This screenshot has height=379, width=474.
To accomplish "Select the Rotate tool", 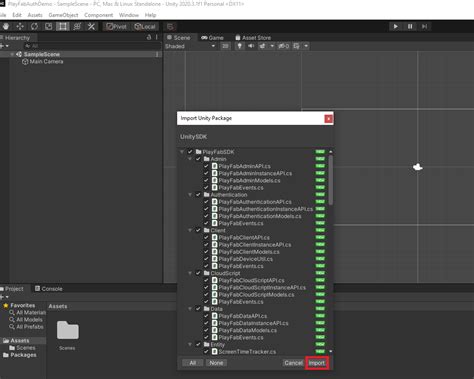I will (x=34, y=26).
